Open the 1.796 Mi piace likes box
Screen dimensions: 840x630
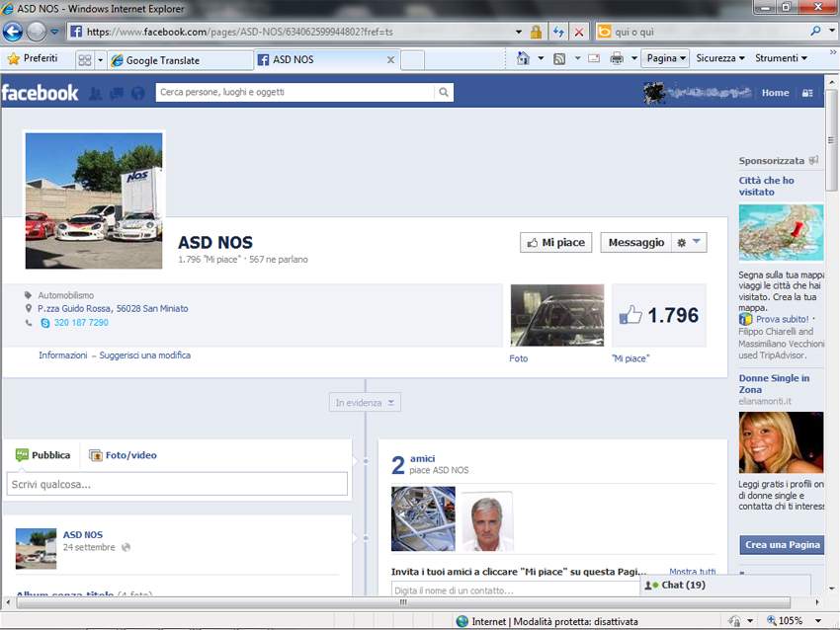coord(659,315)
